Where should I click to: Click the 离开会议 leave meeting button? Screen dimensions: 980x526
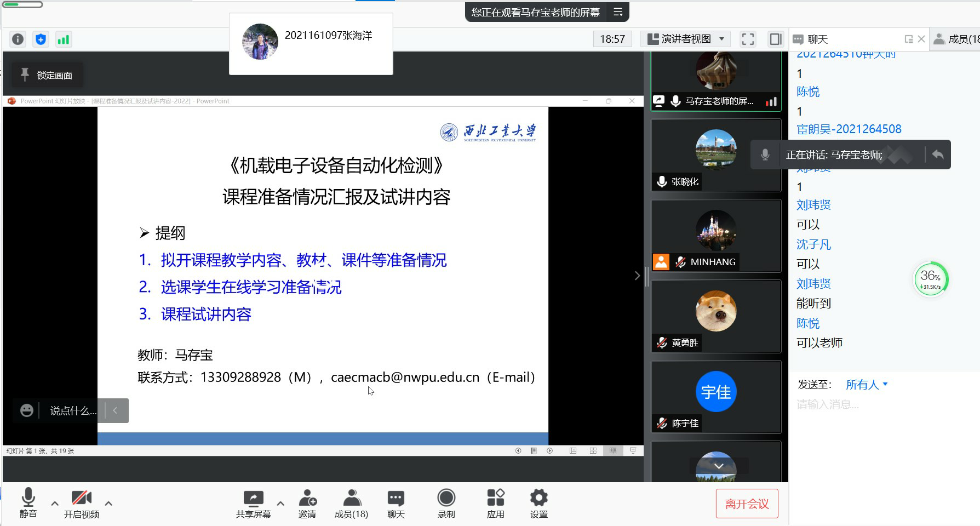point(747,504)
